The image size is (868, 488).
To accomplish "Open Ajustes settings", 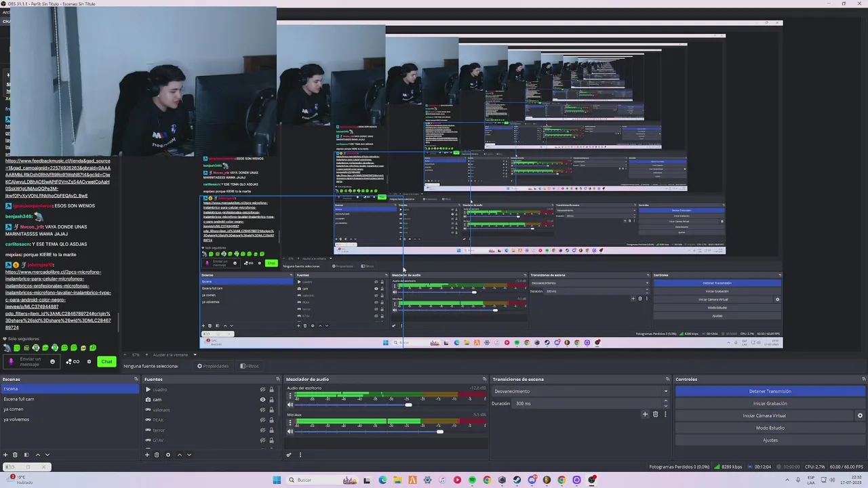I will pyautogui.click(x=770, y=440).
